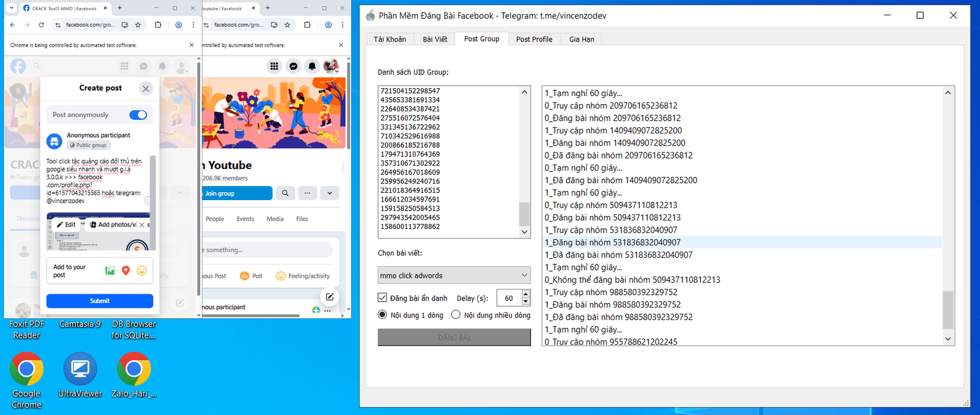Screen dimensions: 980x415
Task: Open notifications bell in the Youtube Facebook window
Action: tap(312, 66)
